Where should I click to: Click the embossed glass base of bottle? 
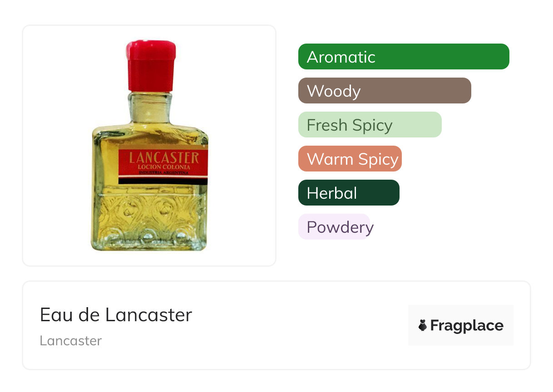[149, 222]
